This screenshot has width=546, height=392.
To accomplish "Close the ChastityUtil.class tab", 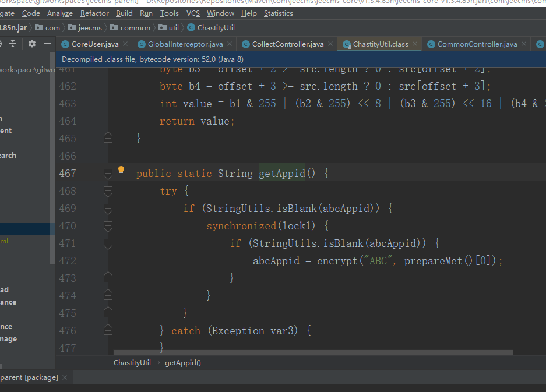I will click(415, 44).
